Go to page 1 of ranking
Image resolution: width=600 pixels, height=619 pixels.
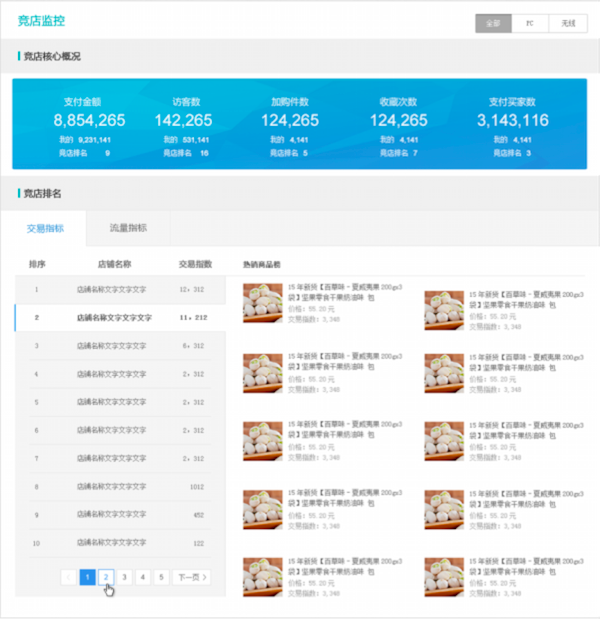click(87, 577)
